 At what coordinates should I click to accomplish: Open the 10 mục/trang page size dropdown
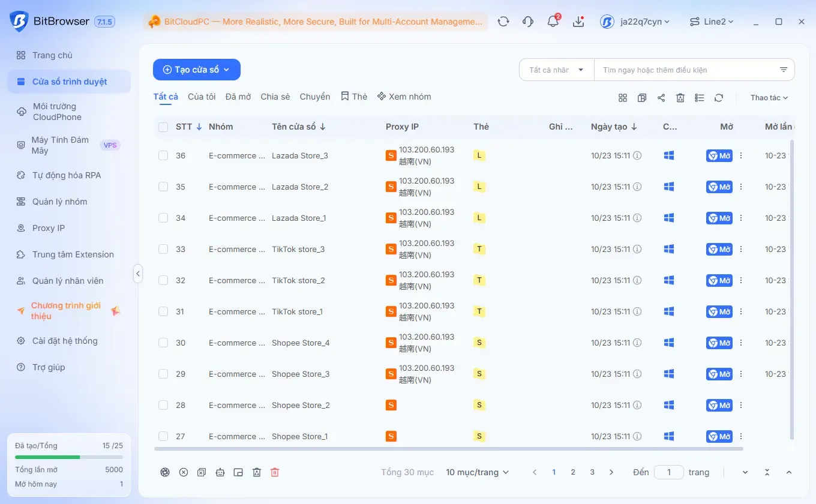pos(477,472)
